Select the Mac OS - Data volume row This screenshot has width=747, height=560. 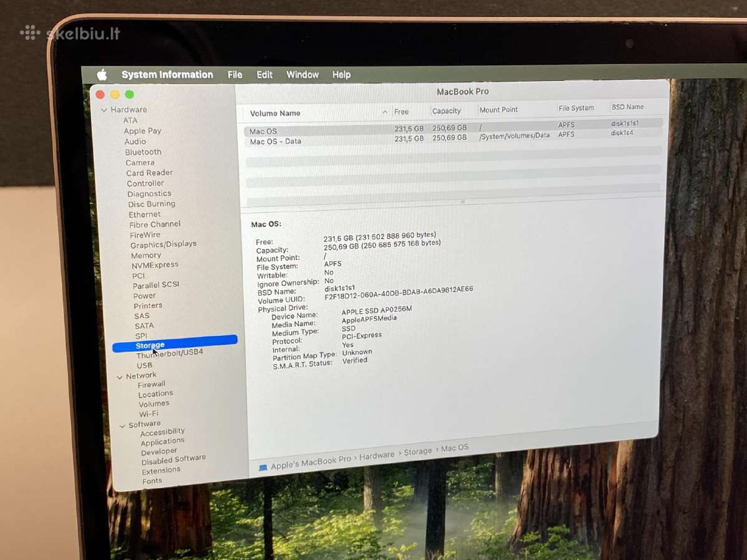pos(453,138)
